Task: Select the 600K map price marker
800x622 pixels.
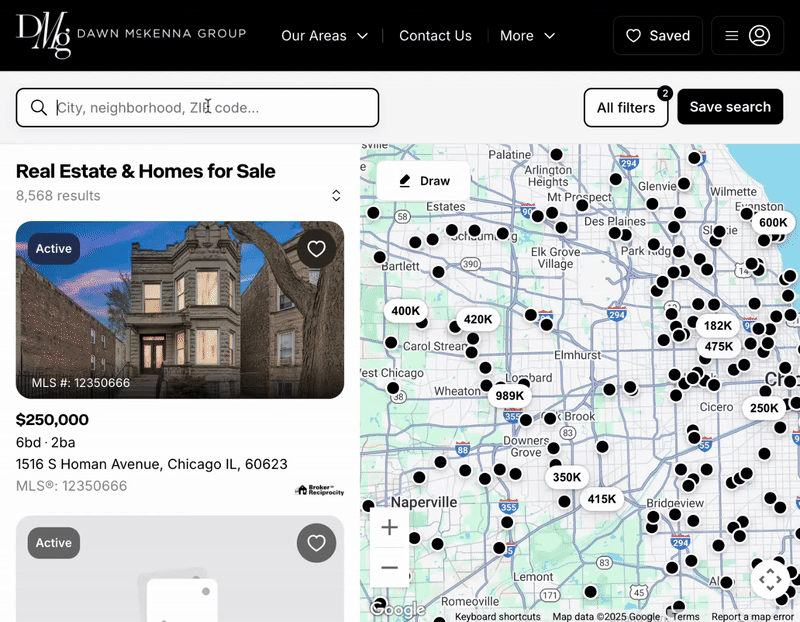Action: tap(773, 222)
